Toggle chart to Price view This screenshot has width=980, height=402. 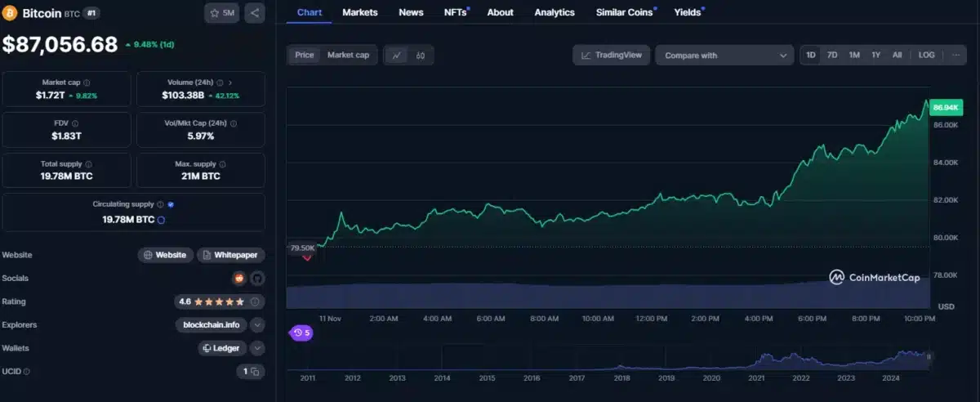point(305,55)
